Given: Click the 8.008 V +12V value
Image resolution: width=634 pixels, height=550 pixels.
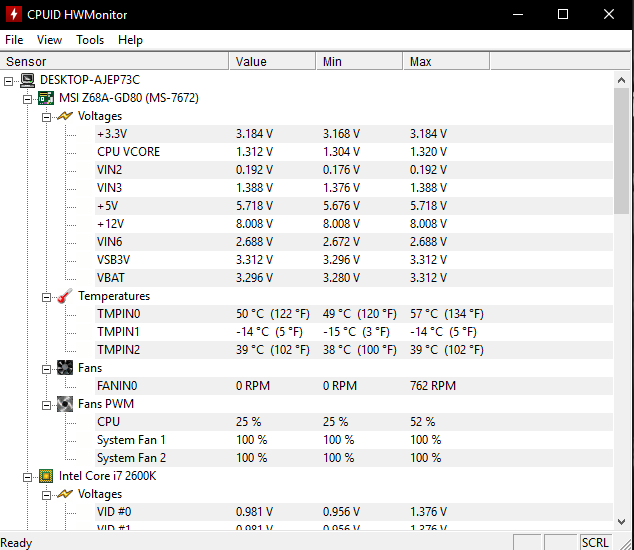Looking at the screenshot, I should 254,224.
